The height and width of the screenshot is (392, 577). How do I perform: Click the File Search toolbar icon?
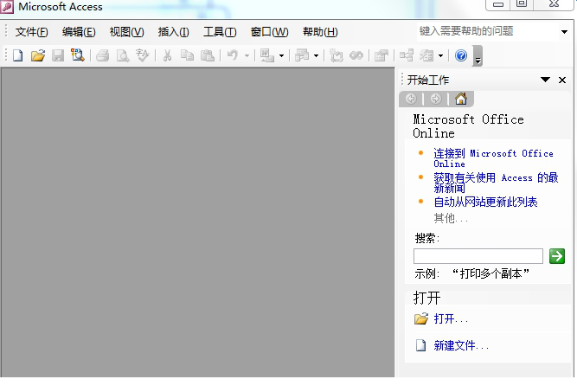78,55
